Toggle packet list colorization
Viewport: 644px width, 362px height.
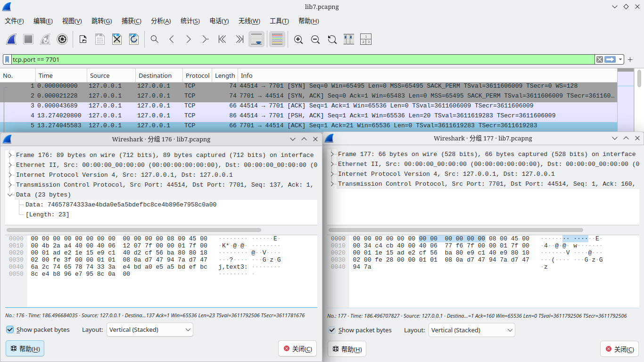(x=277, y=40)
